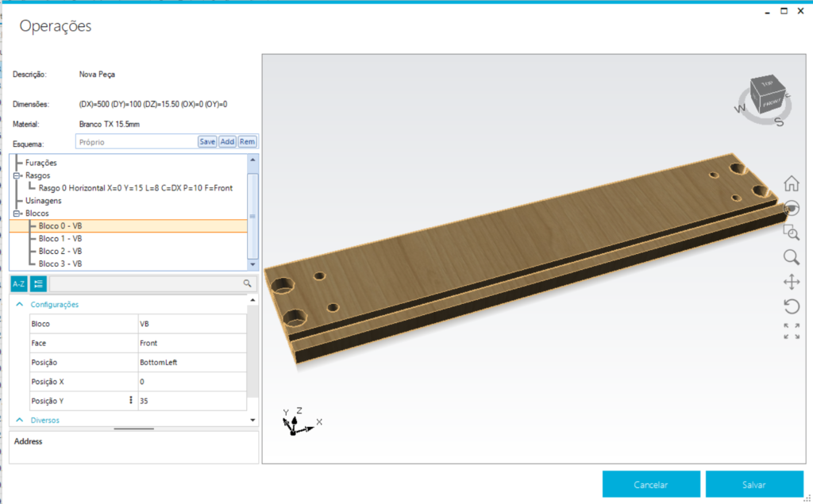The width and height of the screenshot is (813, 504).
Task: Toggle fullscreen expand arrows icon
Action: (x=792, y=331)
